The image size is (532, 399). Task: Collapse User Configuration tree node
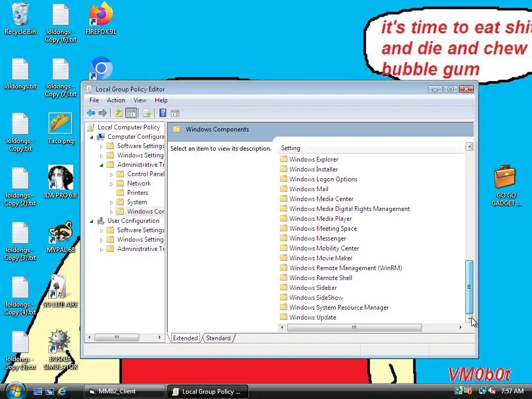pos(91,221)
